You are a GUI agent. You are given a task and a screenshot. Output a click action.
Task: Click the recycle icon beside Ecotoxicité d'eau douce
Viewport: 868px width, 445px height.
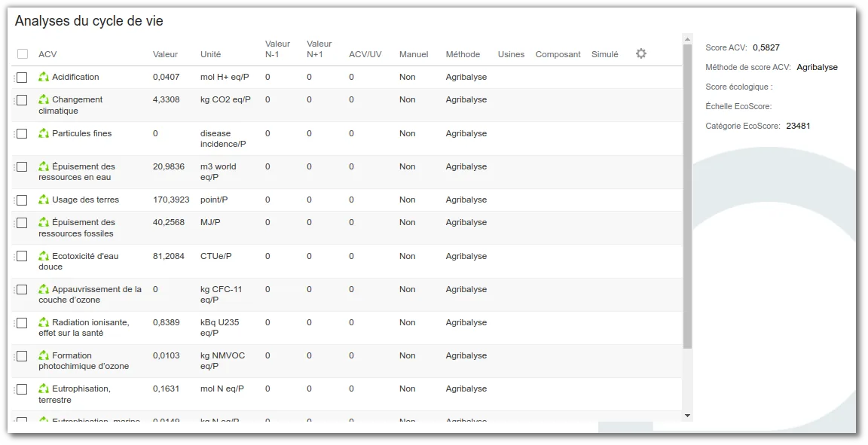point(44,256)
